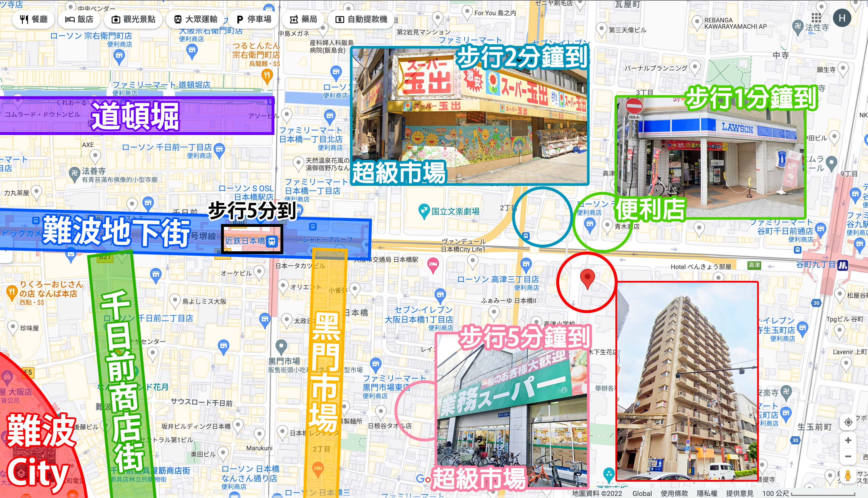Click the zoom out minus button
Image resolution: width=868 pixels, height=498 pixels.
[848, 456]
